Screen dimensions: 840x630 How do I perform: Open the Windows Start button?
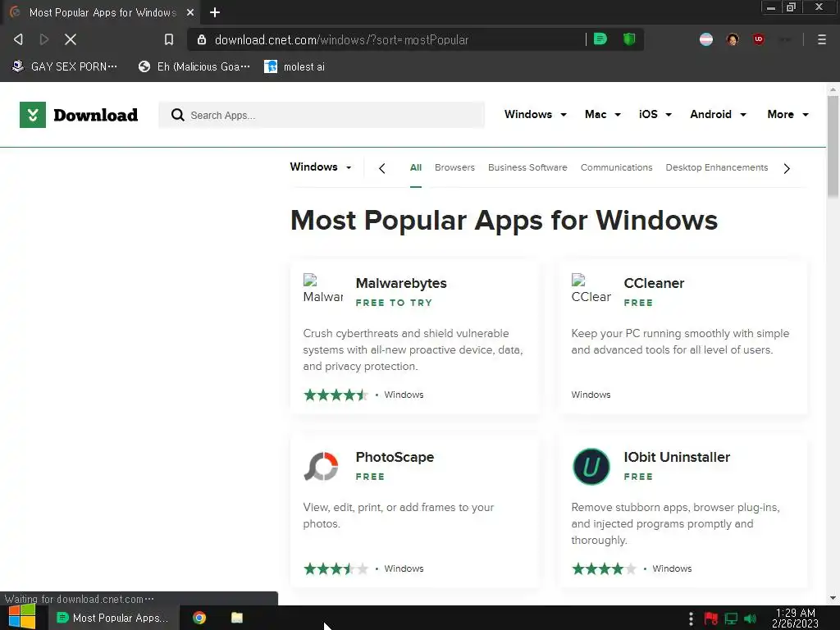(22, 618)
